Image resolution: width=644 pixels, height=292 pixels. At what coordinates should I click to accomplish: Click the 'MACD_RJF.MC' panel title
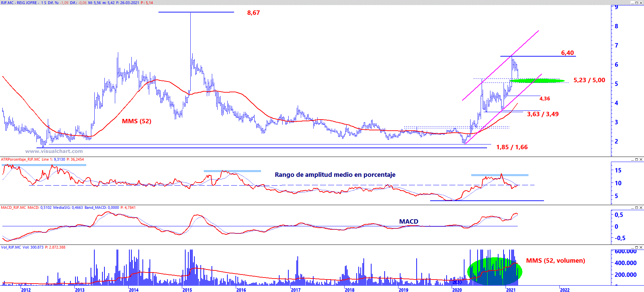coord(13,207)
